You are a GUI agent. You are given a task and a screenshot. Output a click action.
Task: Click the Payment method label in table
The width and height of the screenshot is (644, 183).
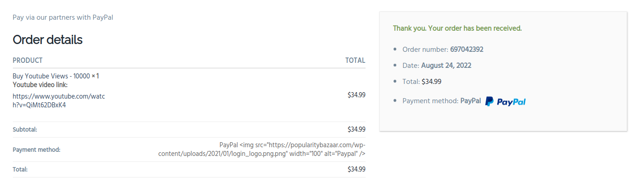pyautogui.click(x=36, y=150)
